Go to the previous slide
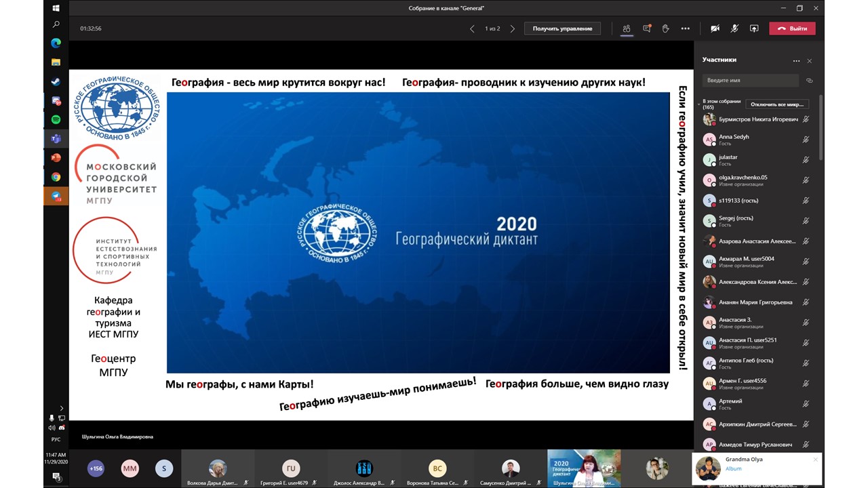Image resolution: width=868 pixels, height=488 pixels. pyautogui.click(x=473, y=28)
